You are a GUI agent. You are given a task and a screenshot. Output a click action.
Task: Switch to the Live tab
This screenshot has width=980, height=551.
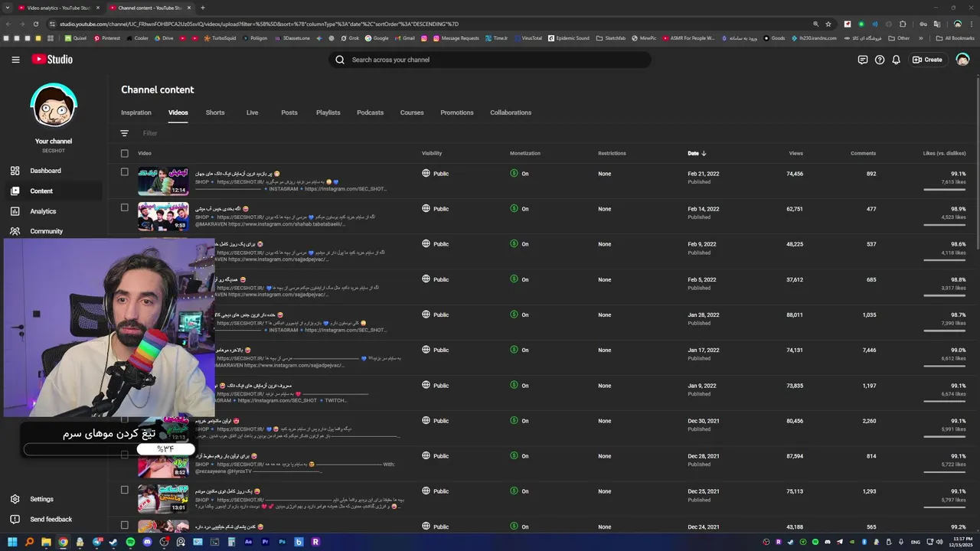pyautogui.click(x=252, y=112)
